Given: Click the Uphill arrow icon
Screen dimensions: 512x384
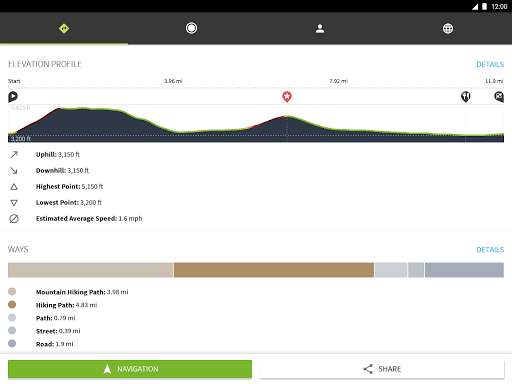Looking at the screenshot, I should 14,154.
